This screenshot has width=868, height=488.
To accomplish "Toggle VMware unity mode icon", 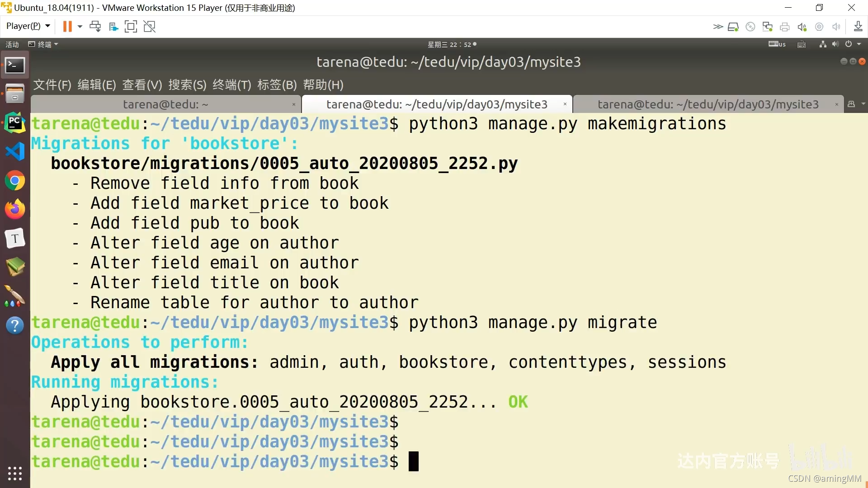I will click(x=150, y=27).
